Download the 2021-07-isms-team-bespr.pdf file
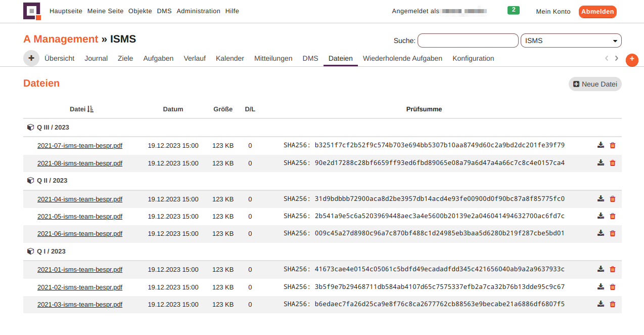Viewport: 644px width, 335px height. click(601, 145)
